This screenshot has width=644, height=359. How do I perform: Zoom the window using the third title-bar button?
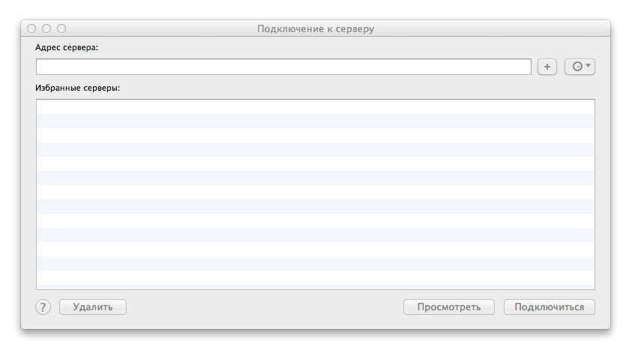(61, 28)
